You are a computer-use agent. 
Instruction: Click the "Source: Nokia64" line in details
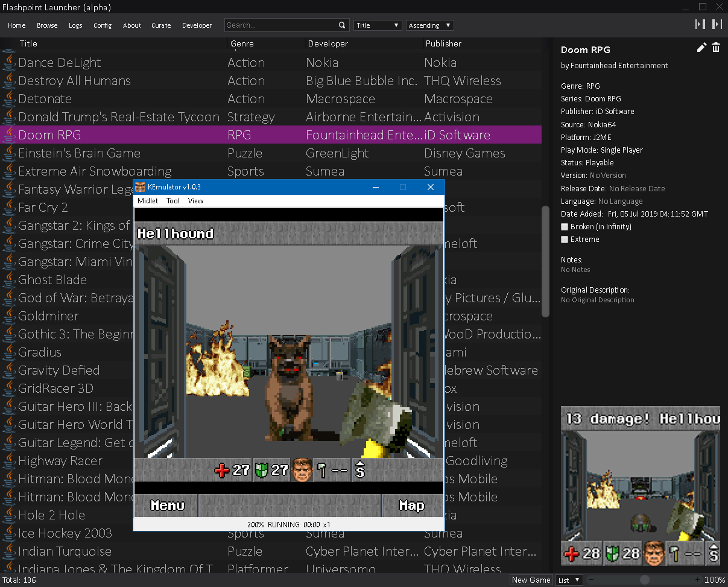tap(589, 124)
